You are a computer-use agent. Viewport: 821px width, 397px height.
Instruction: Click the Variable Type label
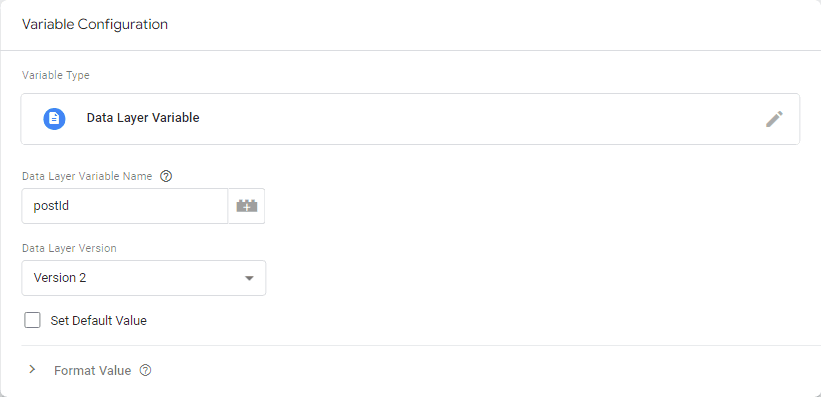click(56, 75)
